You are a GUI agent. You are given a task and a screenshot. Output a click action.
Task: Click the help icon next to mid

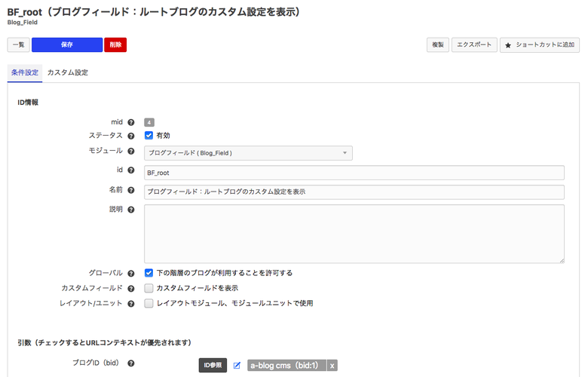click(131, 122)
